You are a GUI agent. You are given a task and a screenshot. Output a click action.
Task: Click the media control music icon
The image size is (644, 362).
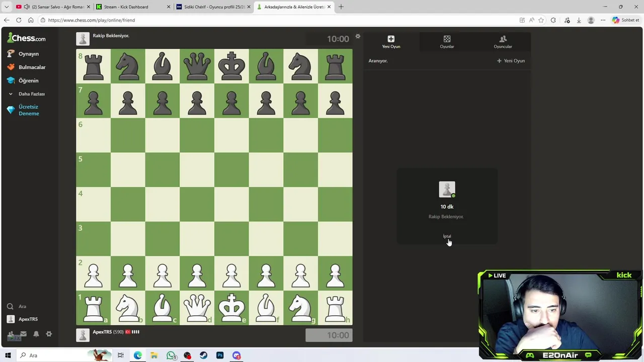coord(567,20)
